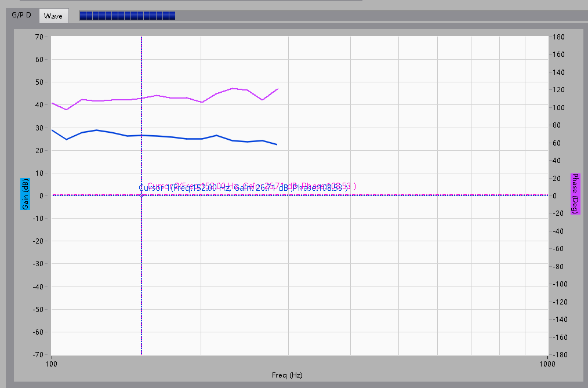The width and height of the screenshot is (588, 388).
Task: Click the cursor crosshair intersection point
Action: [x=141, y=195]
